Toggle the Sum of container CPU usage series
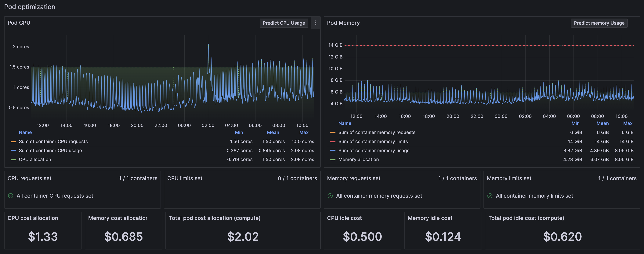 [50, 151]
